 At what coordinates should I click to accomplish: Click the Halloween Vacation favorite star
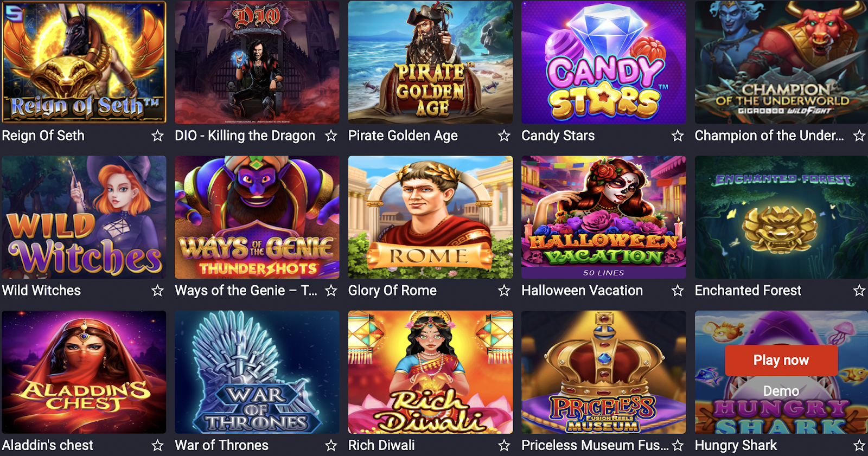pos(678,291)
